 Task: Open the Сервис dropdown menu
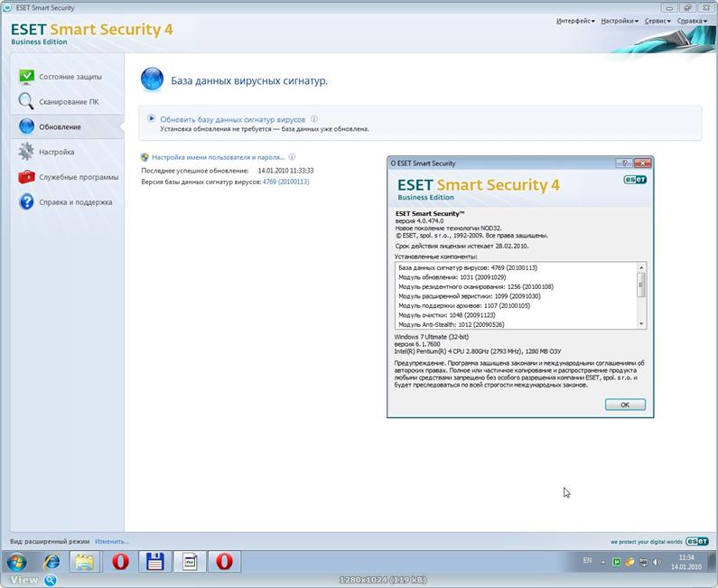tap(657, 21)
